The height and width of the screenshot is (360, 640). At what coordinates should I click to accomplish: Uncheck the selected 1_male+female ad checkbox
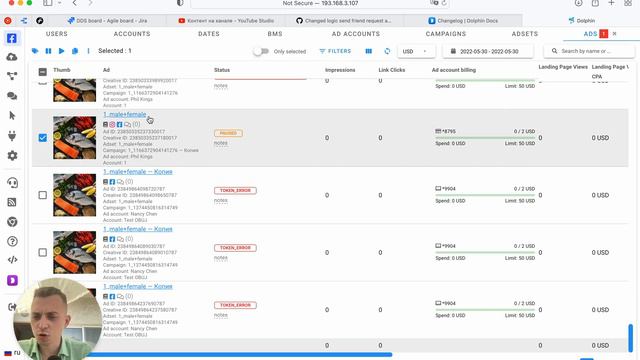[42, 138]
